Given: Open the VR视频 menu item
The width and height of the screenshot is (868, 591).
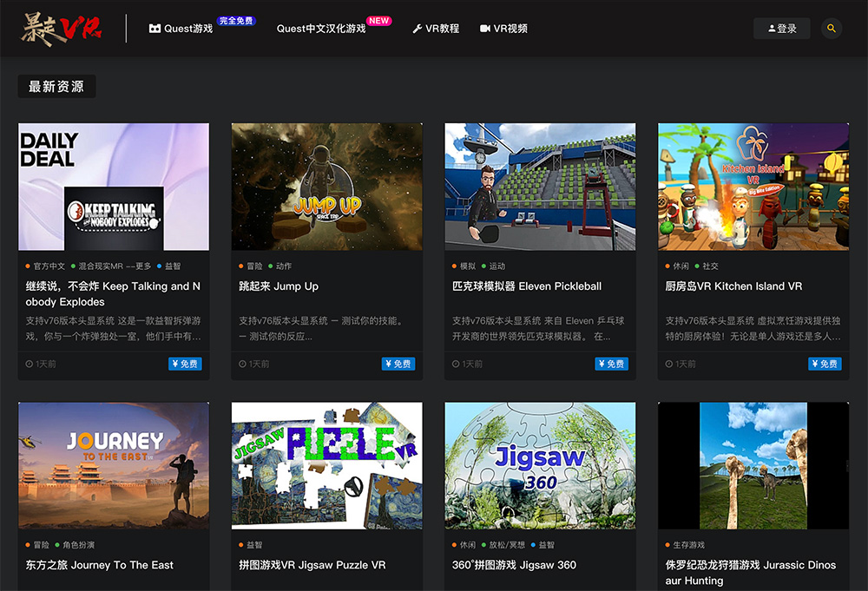Looking at the screenshot, I should pyautogui.click(x=503, y=29).
